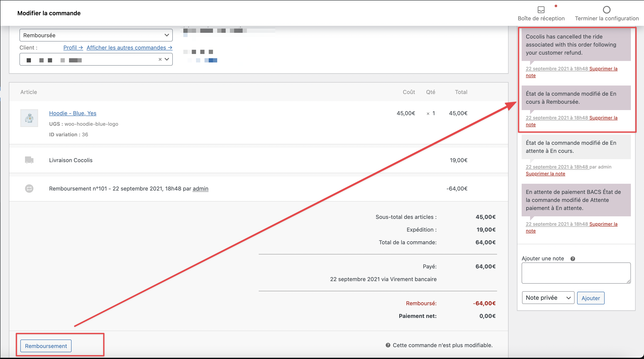Viewport: 644px width, 359px height.
Task: Expand the Remboursée order status dropdown
Action: pos(96,35)
